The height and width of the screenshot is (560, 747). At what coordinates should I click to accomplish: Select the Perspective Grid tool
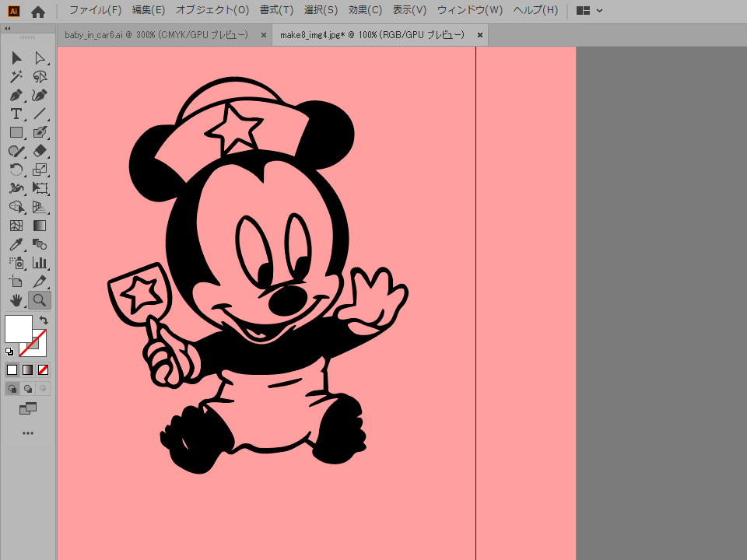40,207
